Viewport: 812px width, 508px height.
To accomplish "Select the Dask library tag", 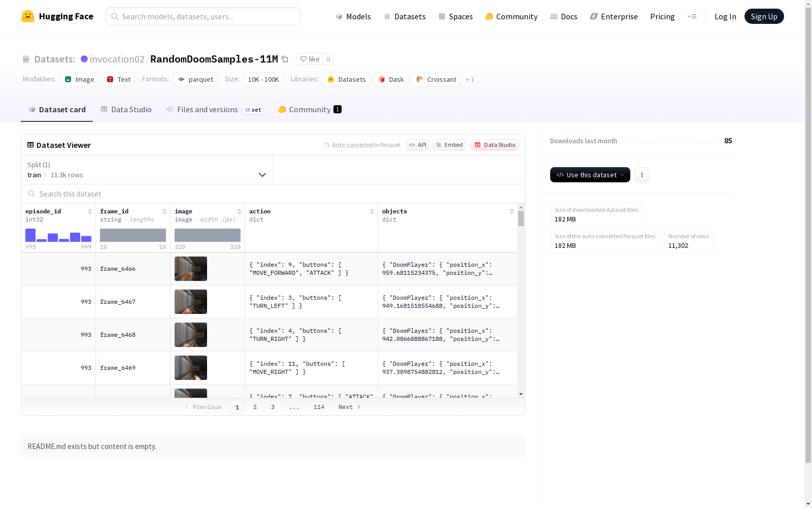I will pyautogui.click(x=391, y=79).
